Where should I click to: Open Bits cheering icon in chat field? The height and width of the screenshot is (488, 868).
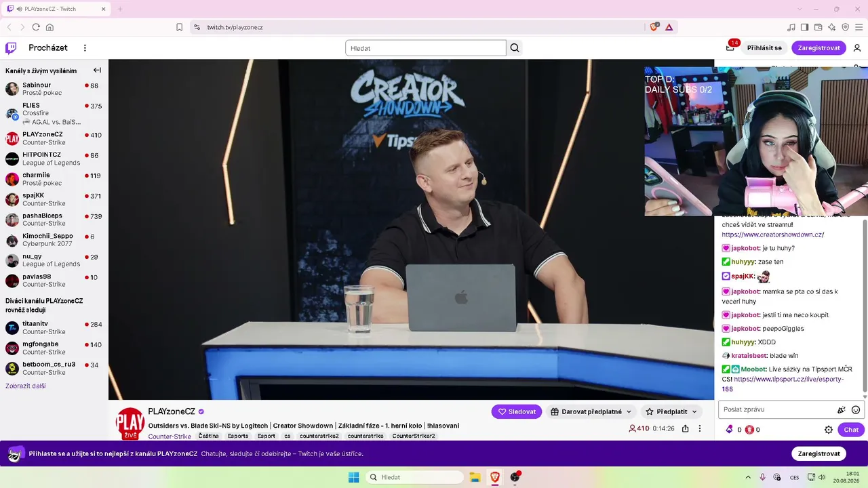coord(842,410)
